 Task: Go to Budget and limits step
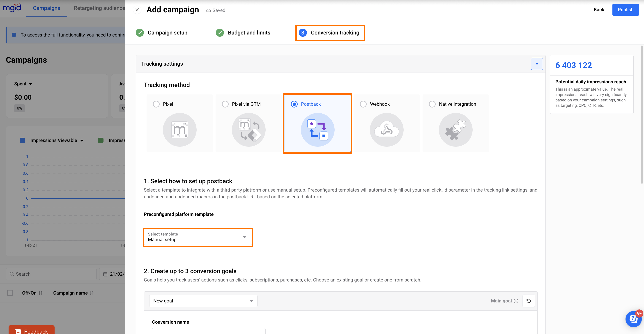pyautogui.click(x=249, y=33)
